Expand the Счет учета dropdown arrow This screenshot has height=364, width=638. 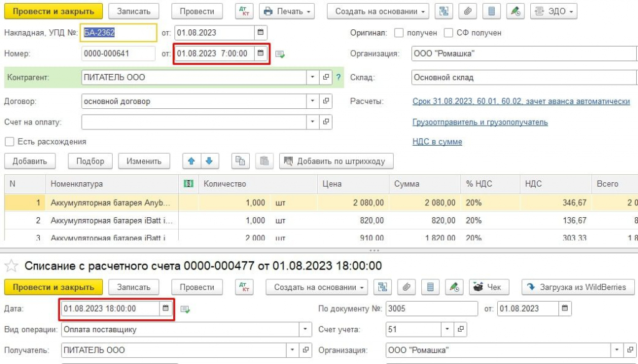point(447,329)
